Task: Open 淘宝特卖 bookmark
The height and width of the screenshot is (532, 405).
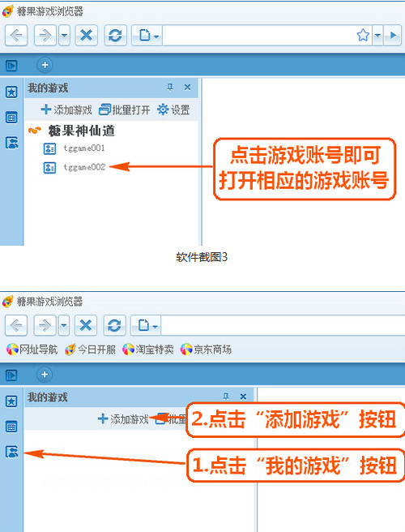Action: pos(148,349)
